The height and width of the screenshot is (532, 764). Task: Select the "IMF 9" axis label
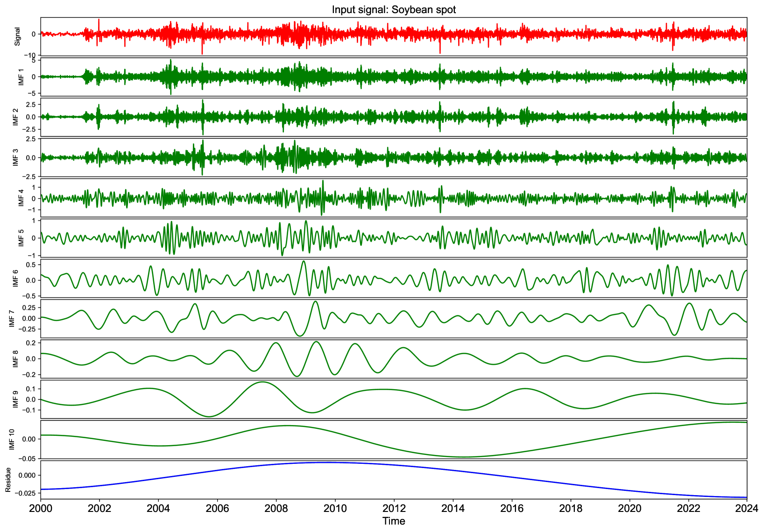pos(16,399)
